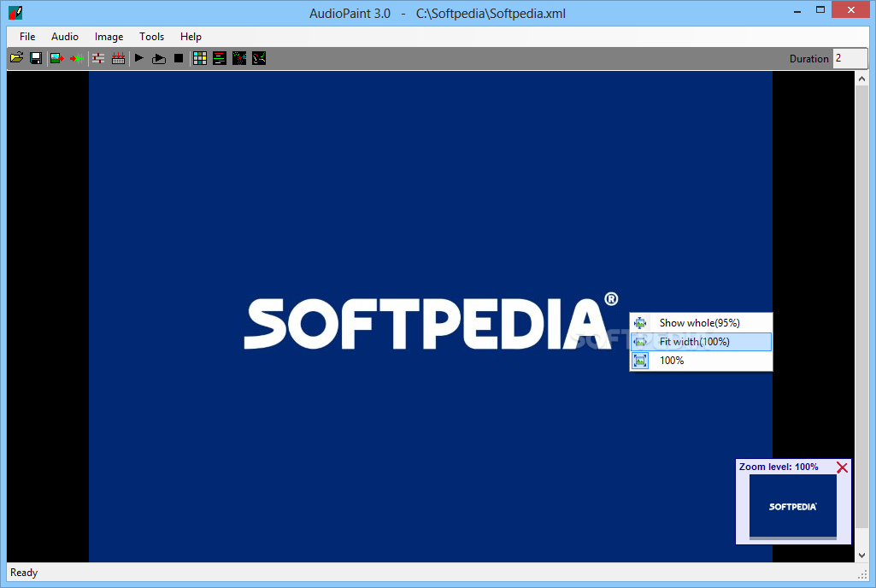
Task: Click the icon beside the 100% menu entry
Action: click(x=640, y=361)
